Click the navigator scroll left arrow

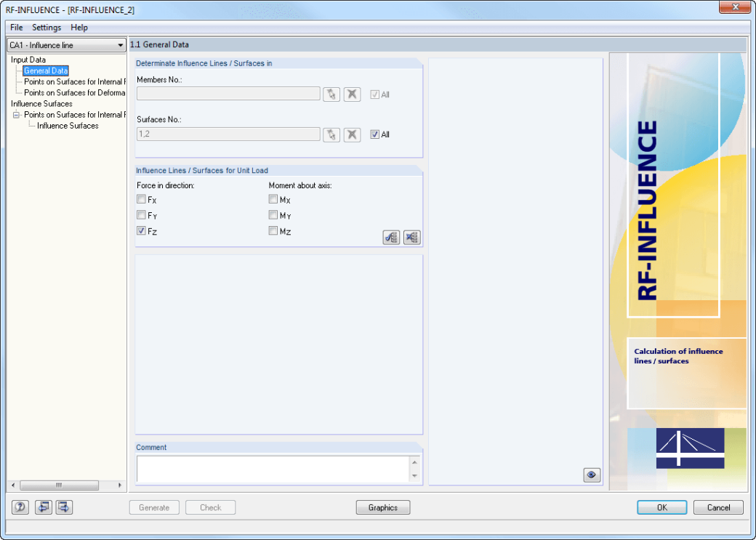(13, 485)
